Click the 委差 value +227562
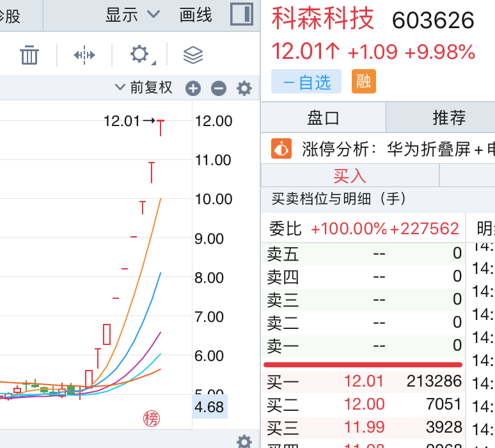The width and height of the screenshot is (495, 448). pyautogui.click(x=424, y=228)
